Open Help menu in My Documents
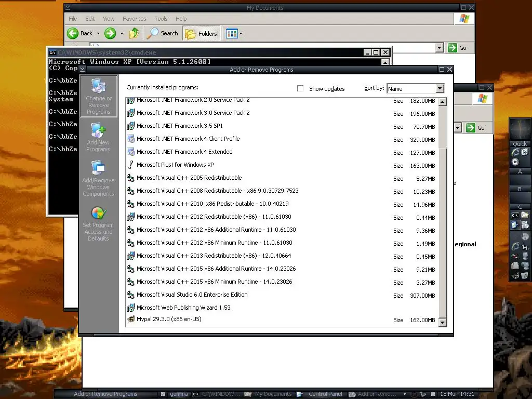The image size is (532, 399). (x=181, y=19)
